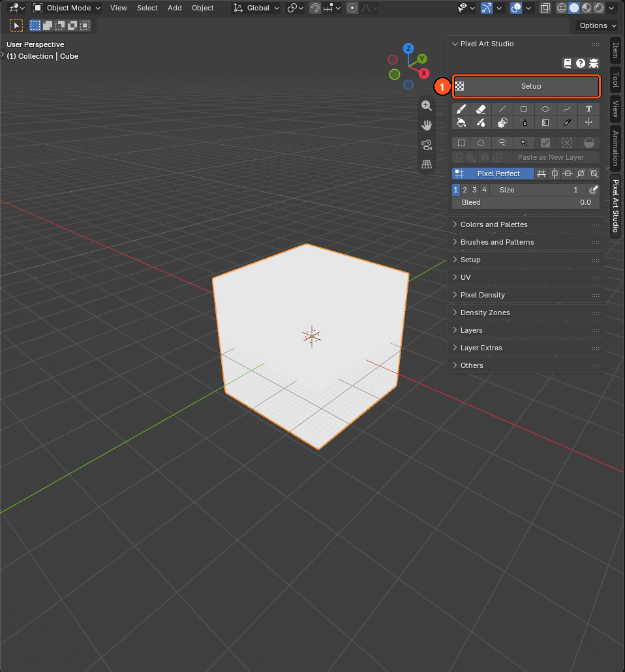Screen dimensions: 625x672
Task: Choose brush preset 3
Action: click(x=474, y=190)
